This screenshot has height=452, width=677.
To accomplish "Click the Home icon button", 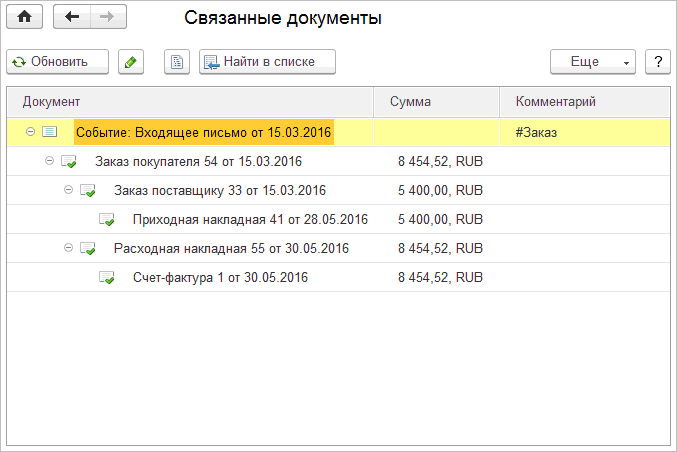I will (x=25, y=18).
